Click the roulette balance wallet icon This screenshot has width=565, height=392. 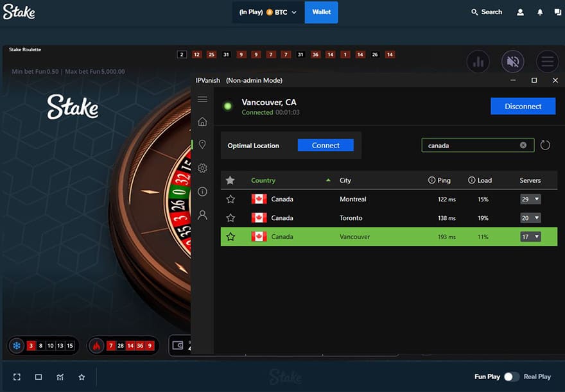[x=178, y=346]
